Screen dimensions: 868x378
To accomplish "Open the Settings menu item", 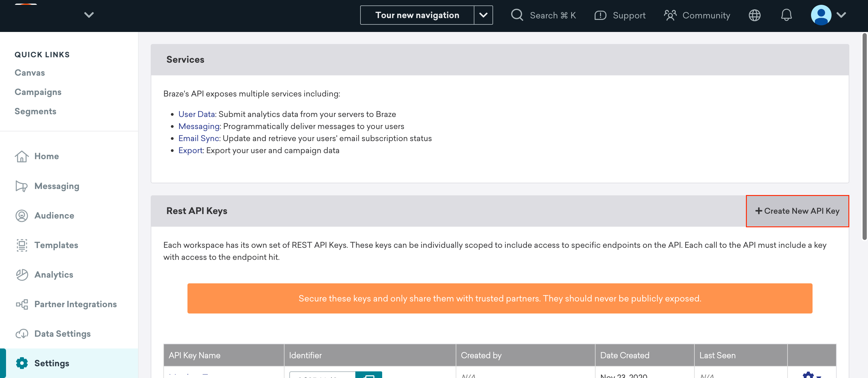I will pyautogui.click(x=51, y=363).
